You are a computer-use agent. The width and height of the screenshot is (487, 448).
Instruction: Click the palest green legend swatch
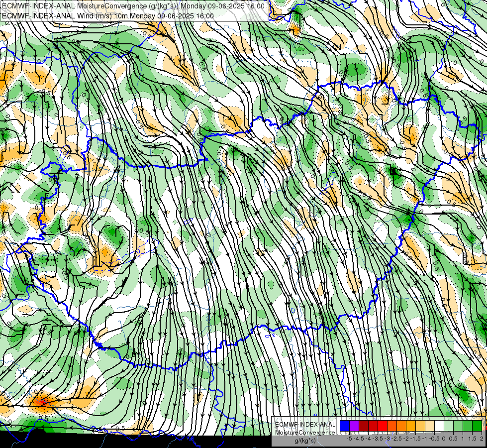pos(449,426)
